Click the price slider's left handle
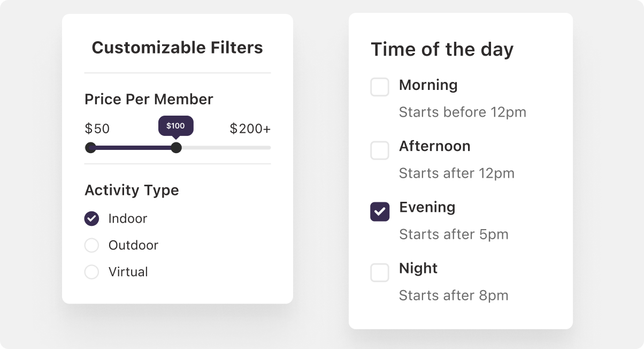The image size is (644, 349). [90, 148]
